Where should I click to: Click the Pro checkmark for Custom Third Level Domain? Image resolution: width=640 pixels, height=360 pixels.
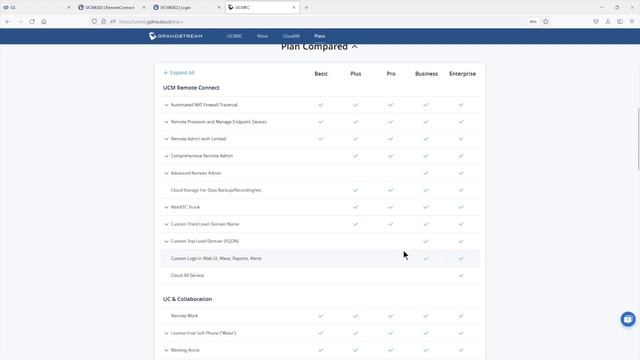point(391,224)
